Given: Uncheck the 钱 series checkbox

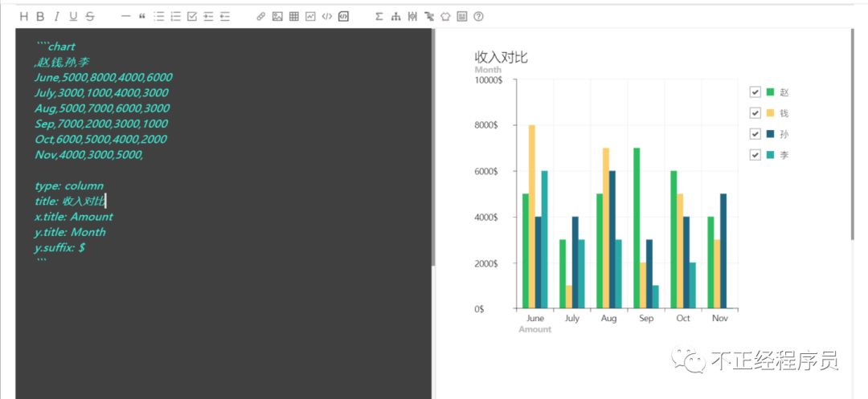Looking at the screenshot, I should (755, 112).
